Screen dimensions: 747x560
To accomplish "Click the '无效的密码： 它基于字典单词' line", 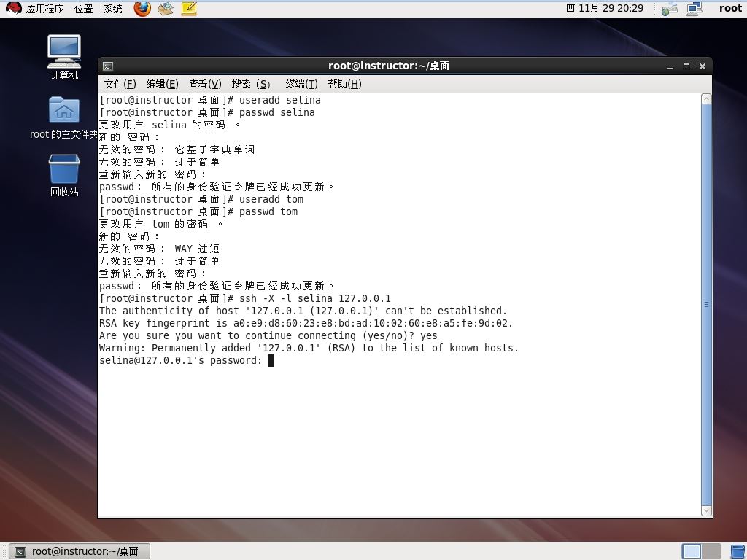I will coord(177,149).
